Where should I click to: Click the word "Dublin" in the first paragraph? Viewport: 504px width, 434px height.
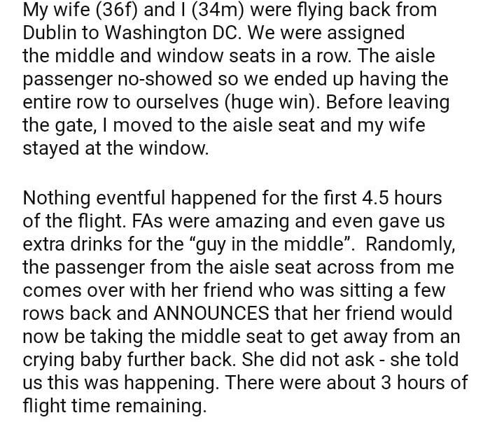(x=49, y=31)
